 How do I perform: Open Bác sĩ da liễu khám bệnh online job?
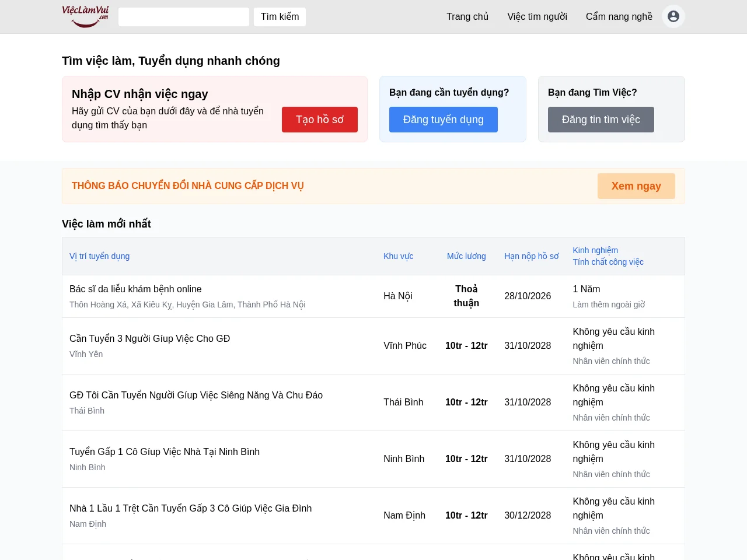pyautogui.click(x=135, y=289)
